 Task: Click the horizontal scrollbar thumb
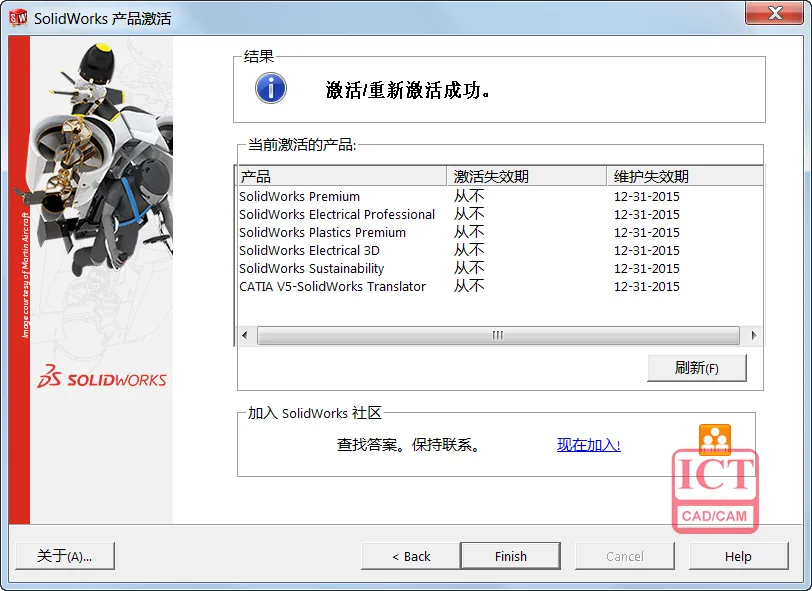coord(498,335)
